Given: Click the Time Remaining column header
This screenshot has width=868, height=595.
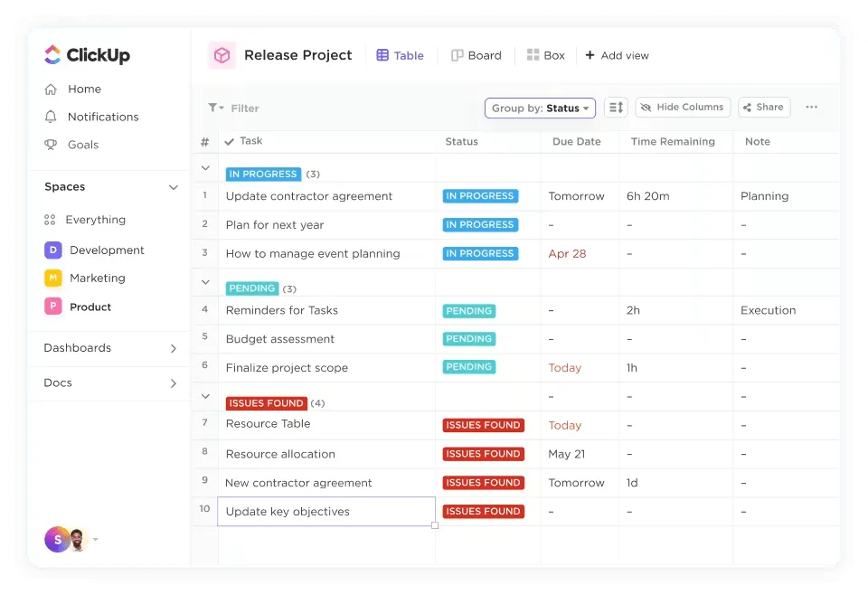Looking at the screenshot, I should pos(673,142).
